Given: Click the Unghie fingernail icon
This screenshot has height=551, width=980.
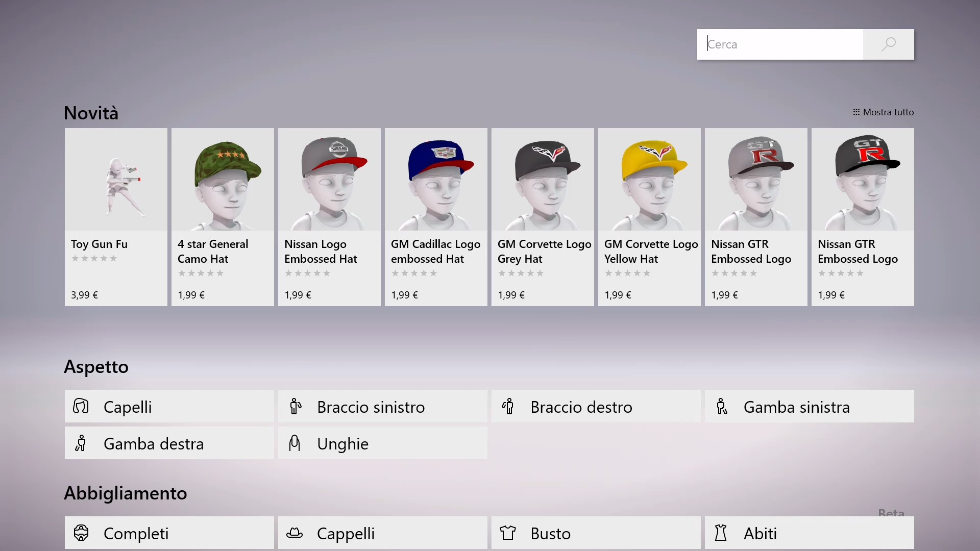Looking at the screenshot, I should click(x=295, y=443).
